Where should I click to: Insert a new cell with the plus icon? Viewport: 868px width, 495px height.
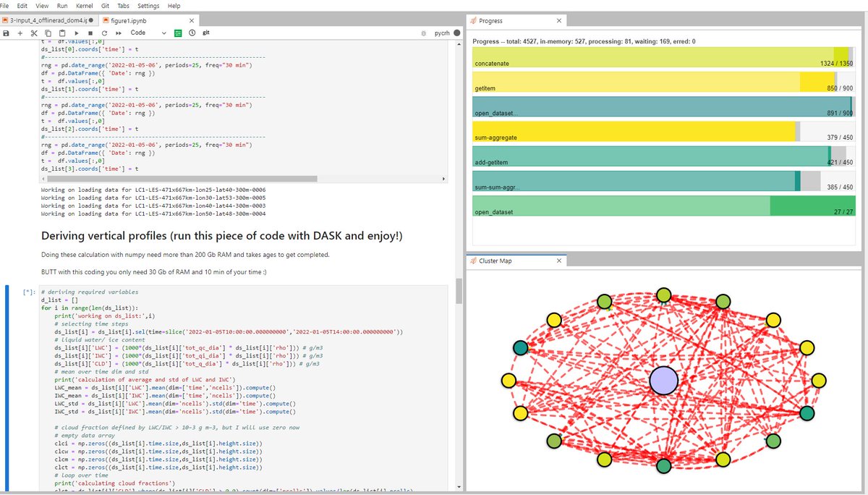click(20, 33)
